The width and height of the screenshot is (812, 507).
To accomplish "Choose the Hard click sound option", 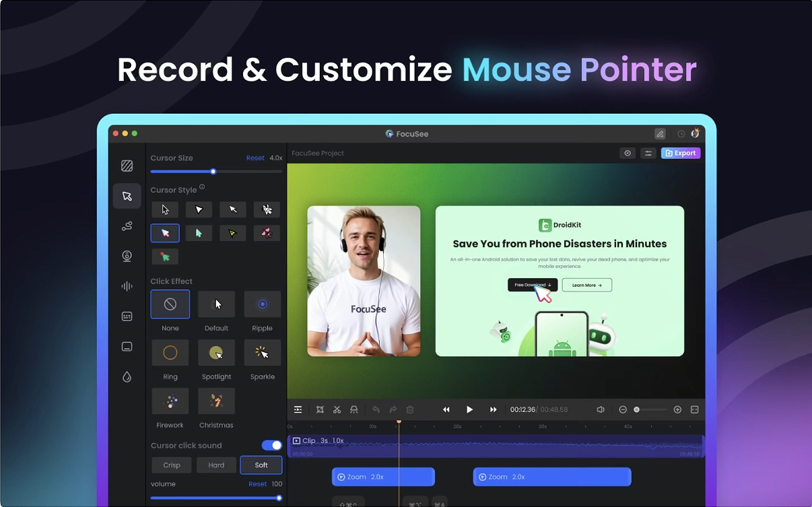I will point(216,465).
